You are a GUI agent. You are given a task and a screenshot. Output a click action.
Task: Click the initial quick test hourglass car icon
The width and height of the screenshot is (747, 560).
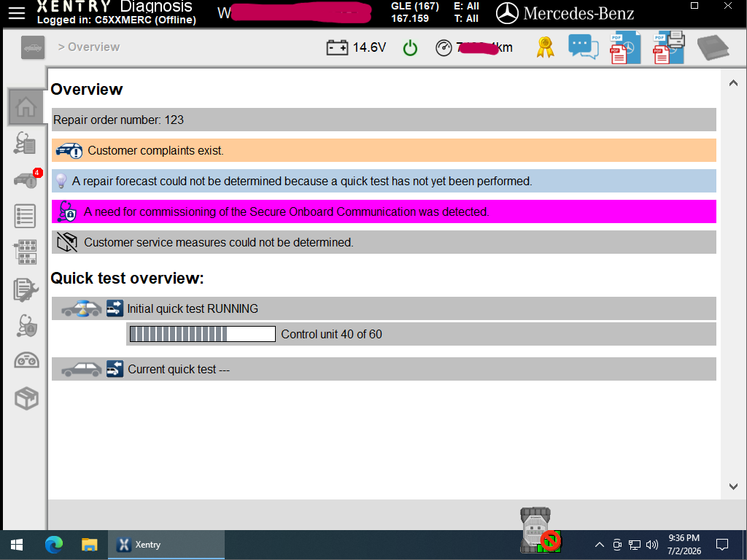(x=82, y=308)
